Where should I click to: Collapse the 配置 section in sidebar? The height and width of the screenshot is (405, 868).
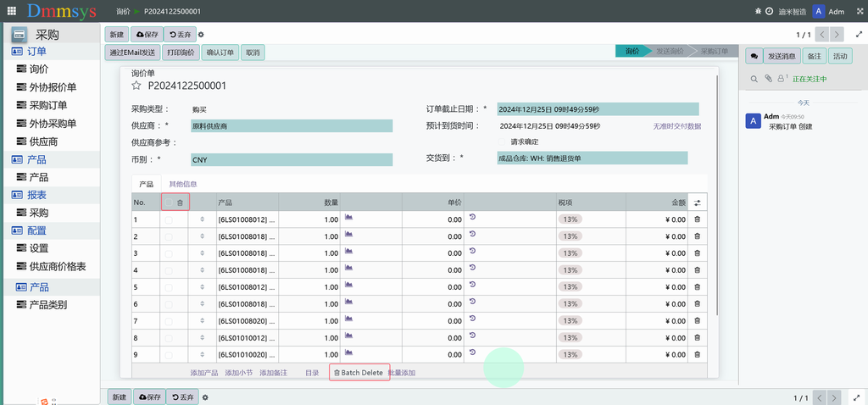click(x=36, y=230)
